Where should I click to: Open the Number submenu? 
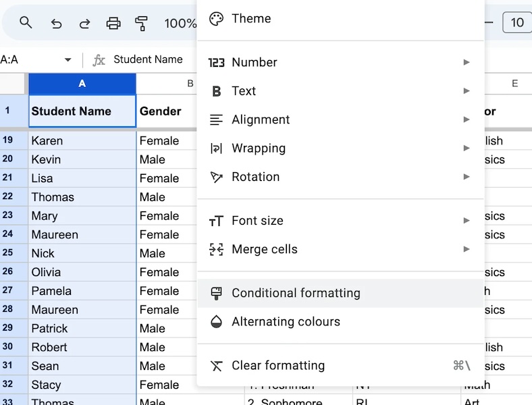[340, 62]
